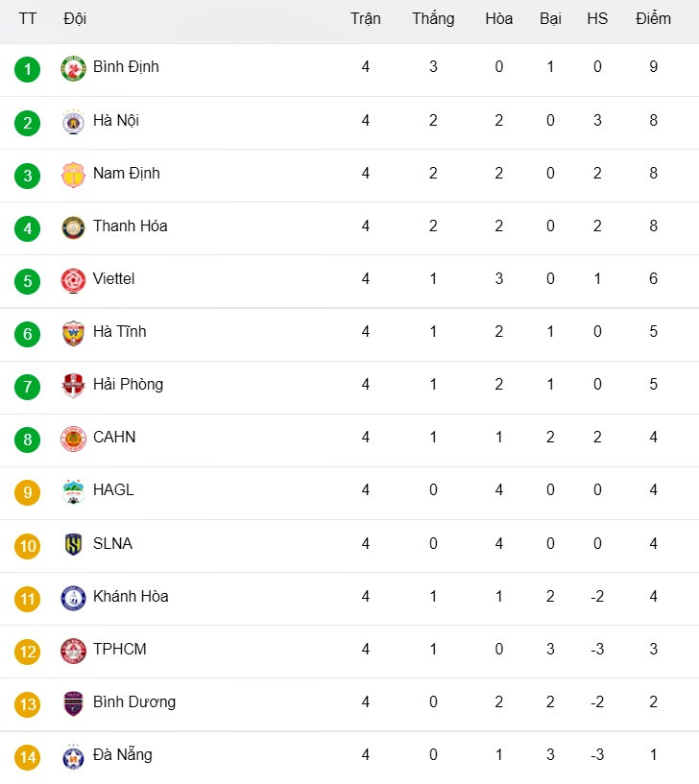Sort by the Thắng column header

point(433,19)
